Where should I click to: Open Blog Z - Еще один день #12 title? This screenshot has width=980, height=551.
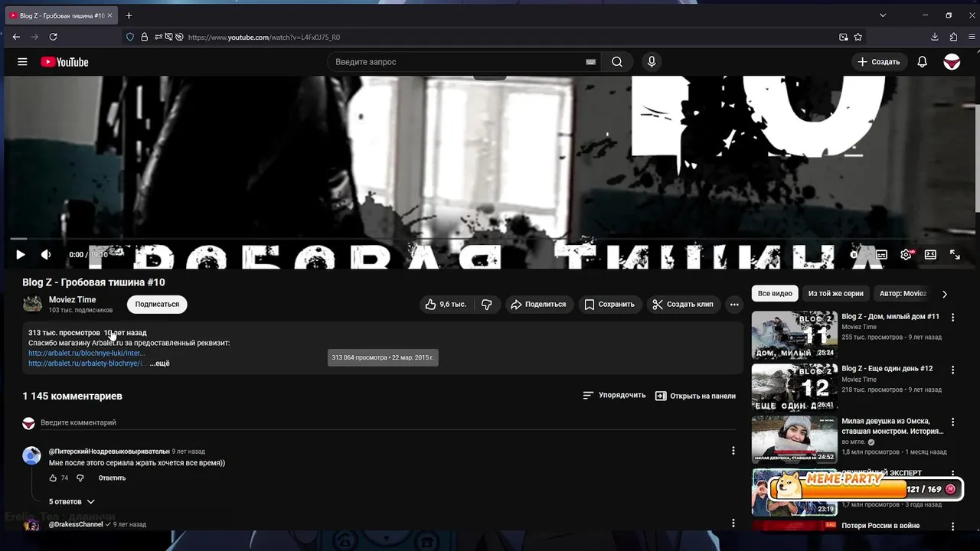tap(887, 369)
